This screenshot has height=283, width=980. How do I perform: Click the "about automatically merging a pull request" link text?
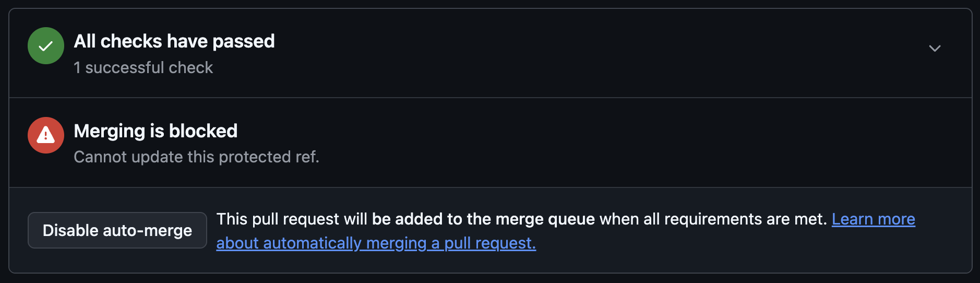pos(376,243)
